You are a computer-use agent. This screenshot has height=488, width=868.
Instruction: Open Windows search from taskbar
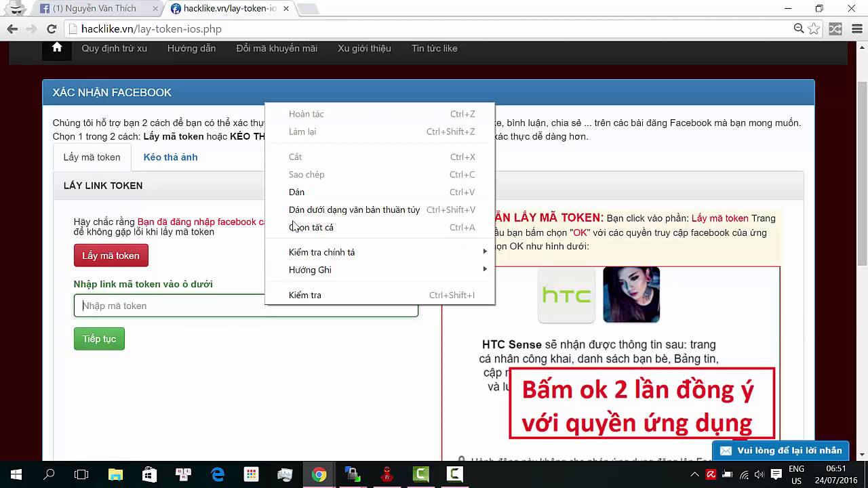tap(49, 474)
